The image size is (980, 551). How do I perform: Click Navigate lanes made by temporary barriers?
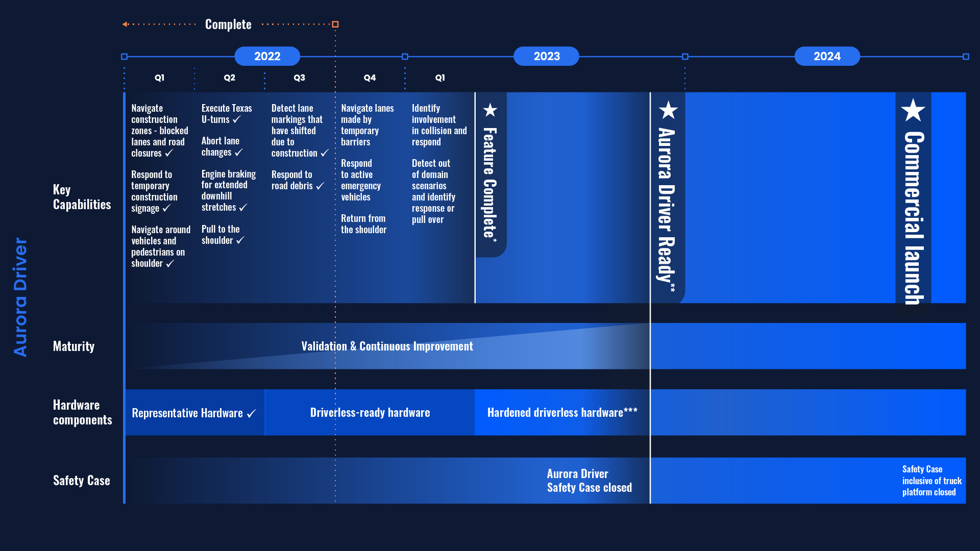[x=367, y=125]
